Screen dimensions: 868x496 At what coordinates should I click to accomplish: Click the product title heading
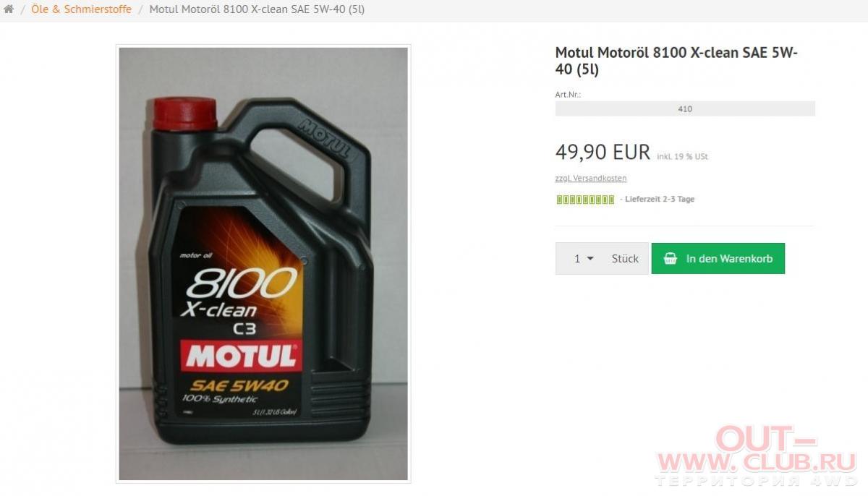[676, 61]
